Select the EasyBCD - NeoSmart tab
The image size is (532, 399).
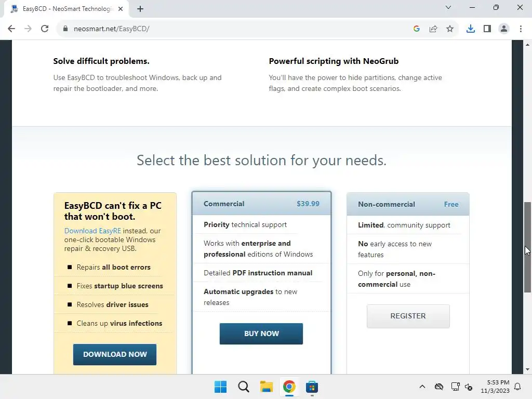(x=66, y=9)
